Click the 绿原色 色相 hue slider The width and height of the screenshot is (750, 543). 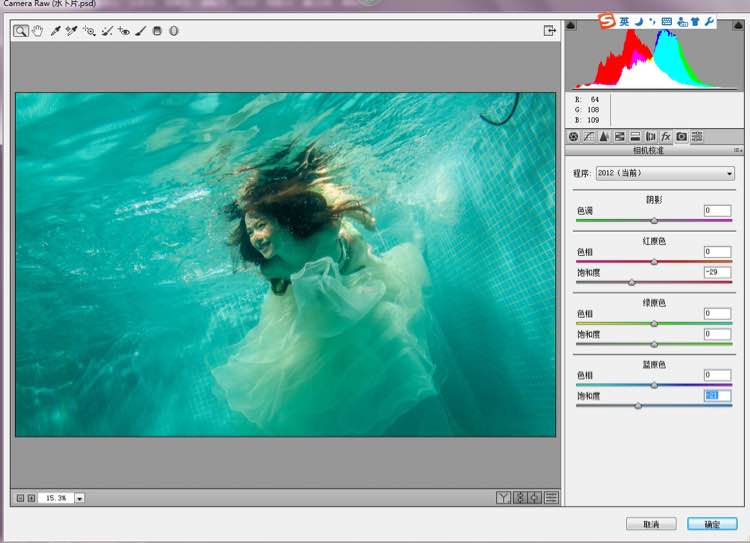tap(654, 323)
